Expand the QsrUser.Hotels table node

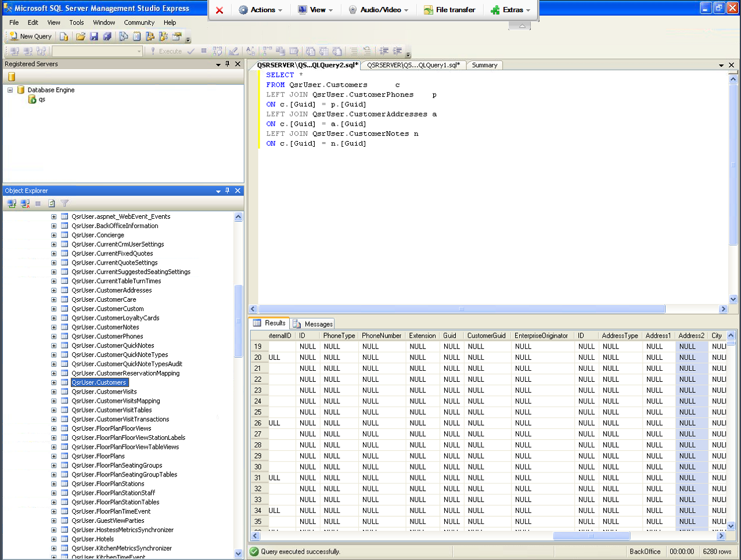point(53,539)
